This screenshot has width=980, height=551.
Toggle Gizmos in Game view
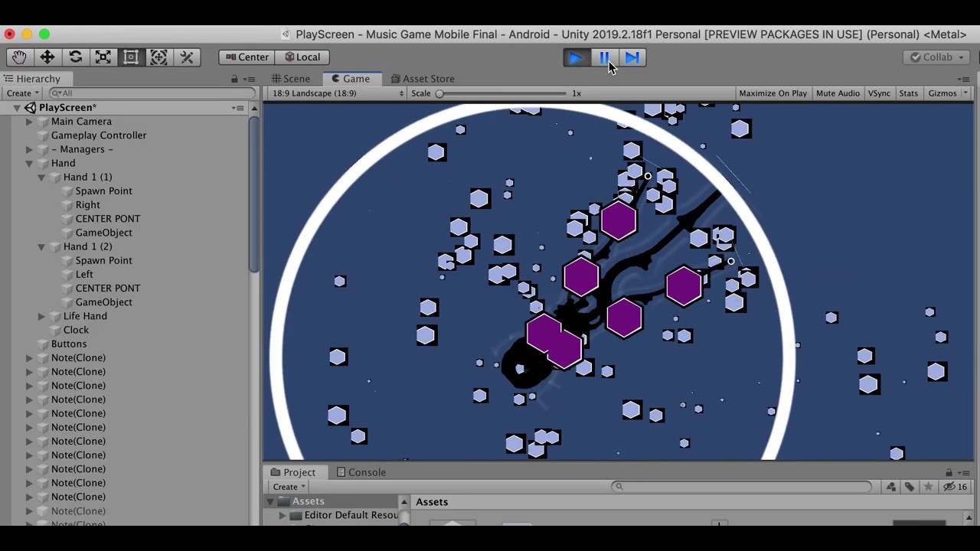pos(942,93)
